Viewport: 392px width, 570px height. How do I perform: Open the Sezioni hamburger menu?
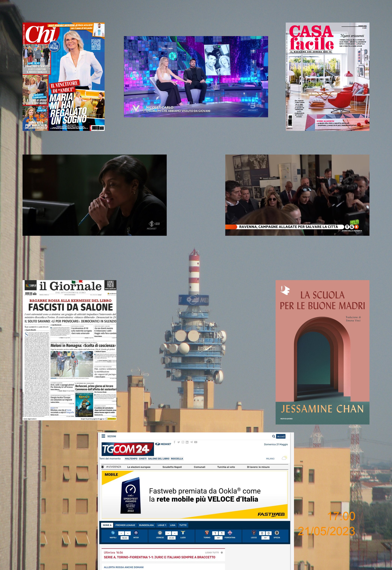click(103, 436)
